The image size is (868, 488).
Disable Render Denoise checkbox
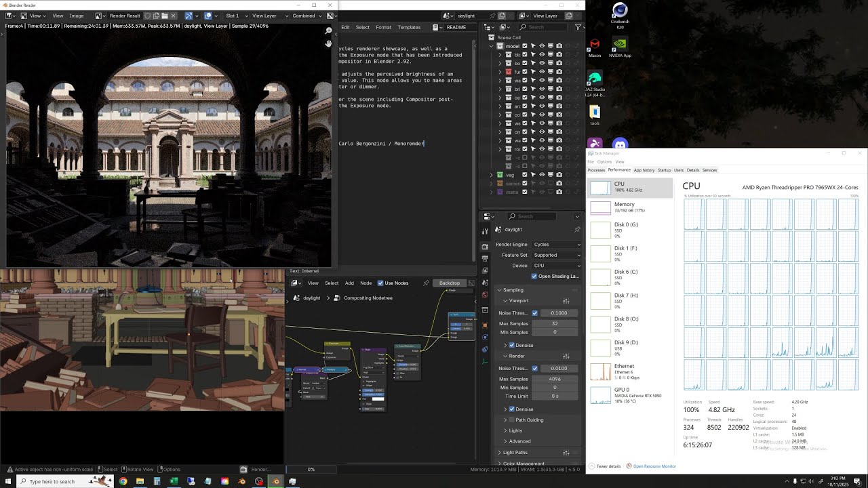pyautogui.click(x=512, y=409)
